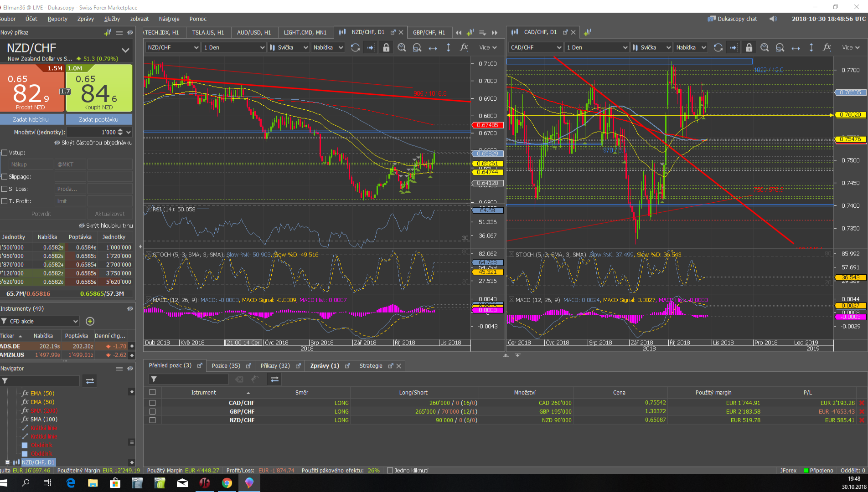This screenshot has height=492, width=868.
Task: Open 1 Den period dropdown in NZD/CHF chart
Action: (x=234, y=47)
